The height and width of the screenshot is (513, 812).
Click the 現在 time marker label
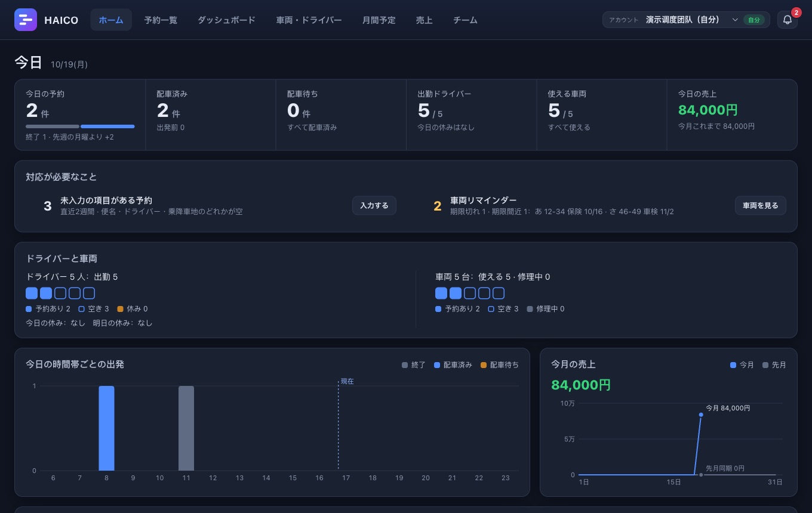[347, 381]
